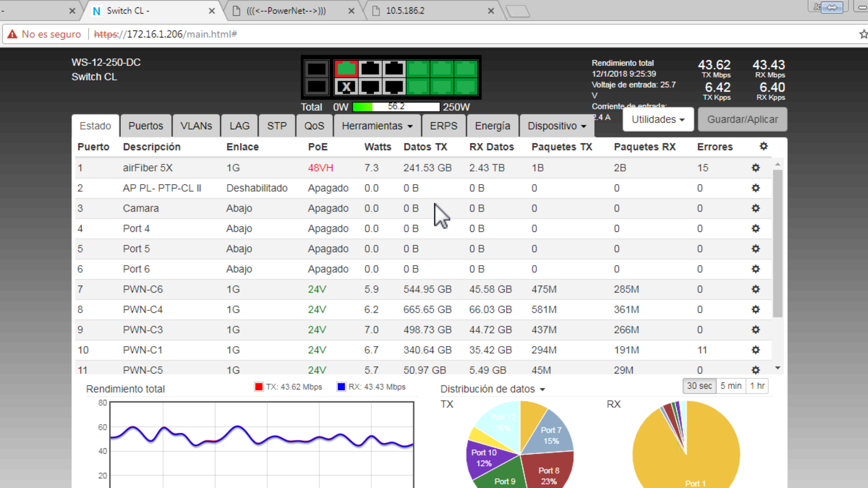Select the 30 sec time interval
868x488 pixels.
(x=699, y=386)
